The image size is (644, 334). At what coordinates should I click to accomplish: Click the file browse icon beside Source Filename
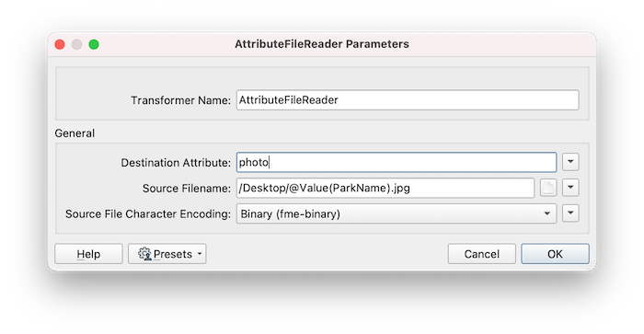[548, 188]
